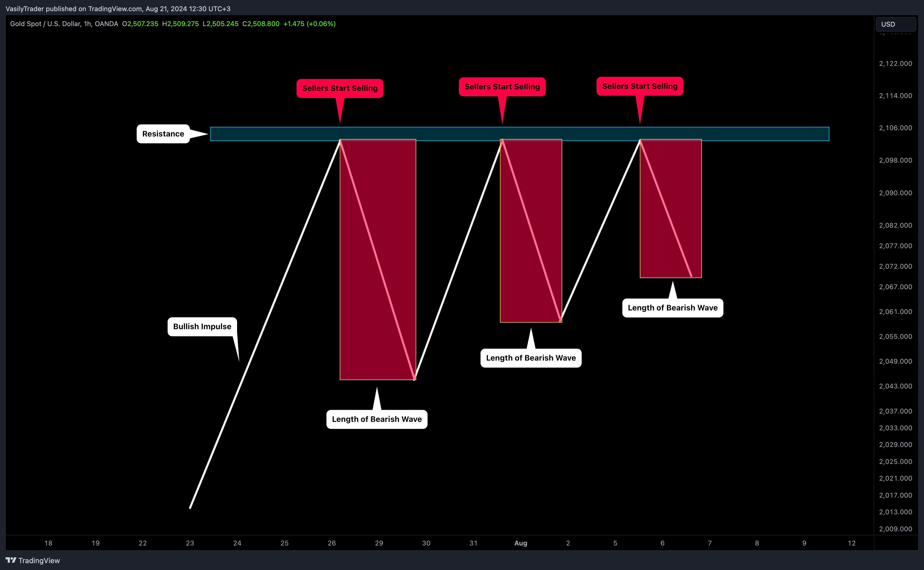Screen dimensions: 924x570
Task: Click the Aug label on time axis
Action: (x=521, y=543)
